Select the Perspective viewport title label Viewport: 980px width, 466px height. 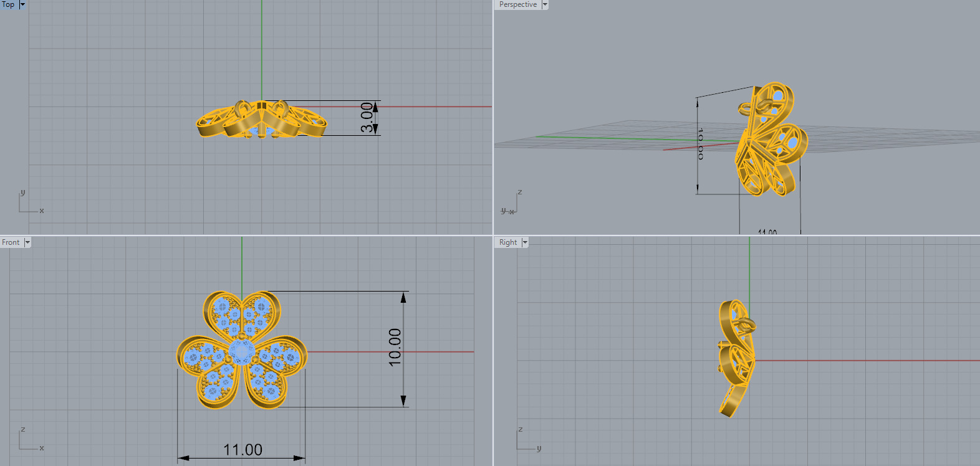[517, 4]
